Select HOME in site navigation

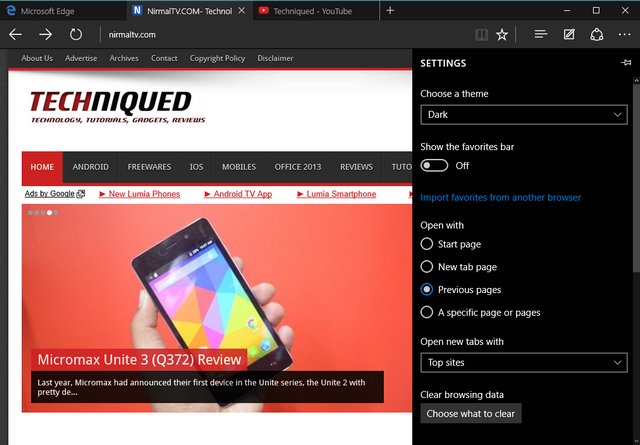(42, 167)
